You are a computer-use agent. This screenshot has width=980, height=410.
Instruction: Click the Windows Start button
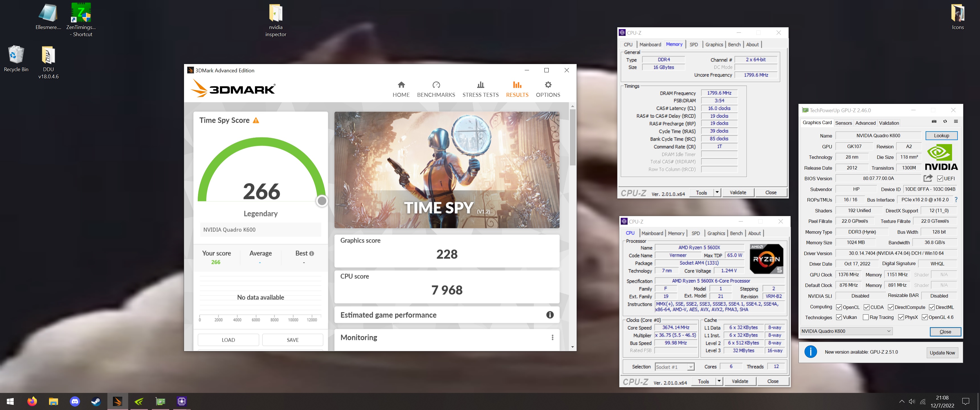point(10,401)
